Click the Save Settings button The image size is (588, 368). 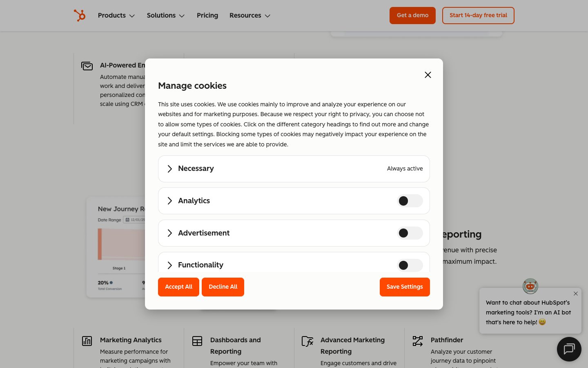(404, 287)
